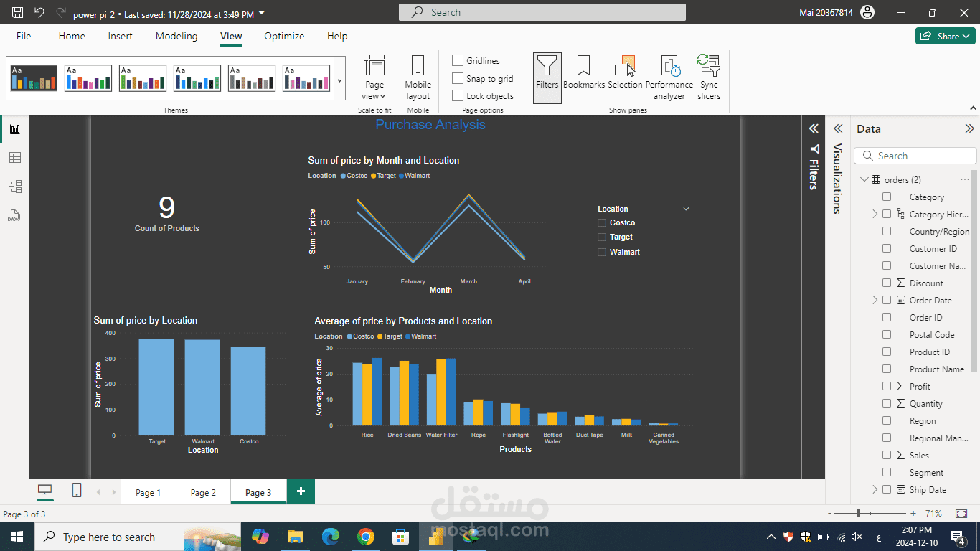
Task: Check the Profit field checkbox
Action: [887, 386]
